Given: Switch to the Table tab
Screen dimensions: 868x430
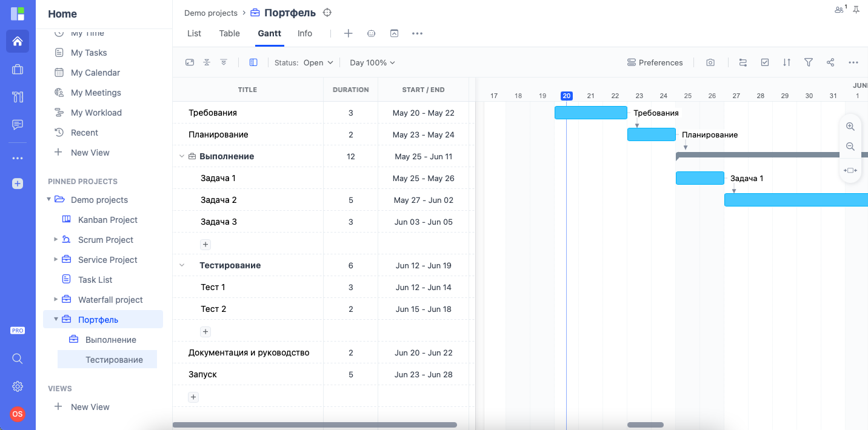Looking at the screenshot, I should click(x=229, y=33).
